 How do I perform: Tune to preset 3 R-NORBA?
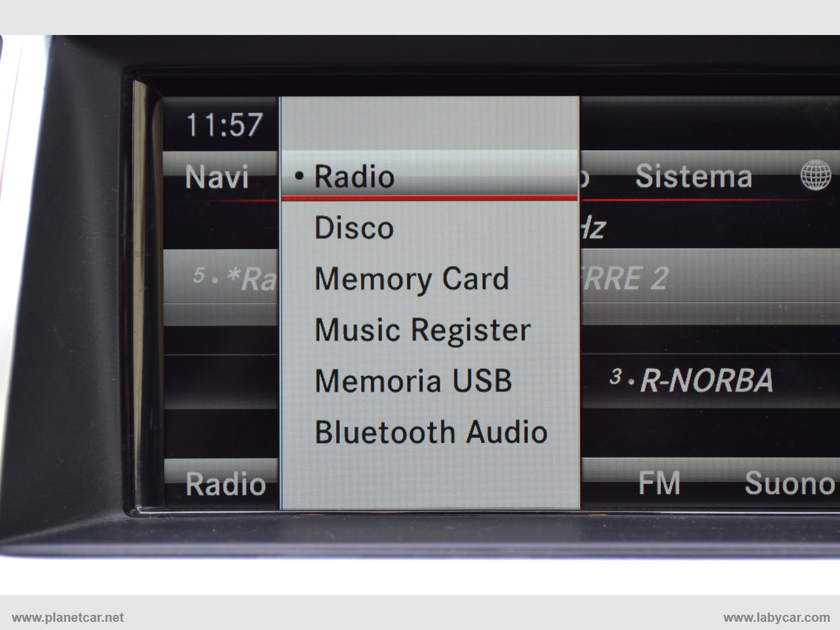click(692, 380)
